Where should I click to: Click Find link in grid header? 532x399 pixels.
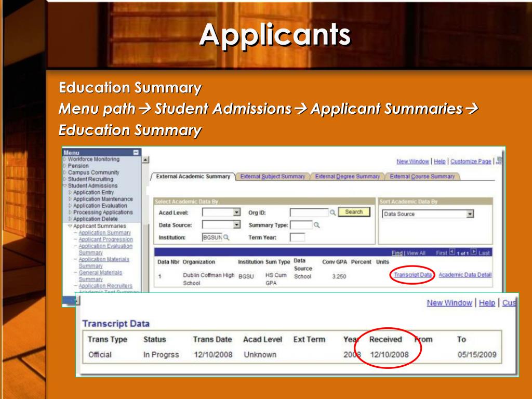pyautogui.click(x=397, y=253)
